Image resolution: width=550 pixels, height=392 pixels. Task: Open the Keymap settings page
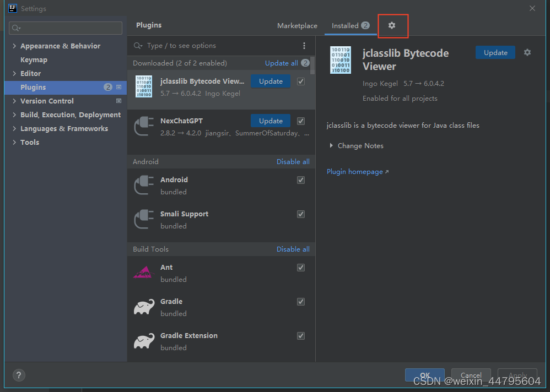pyautogui.click(x=34, y=60)
